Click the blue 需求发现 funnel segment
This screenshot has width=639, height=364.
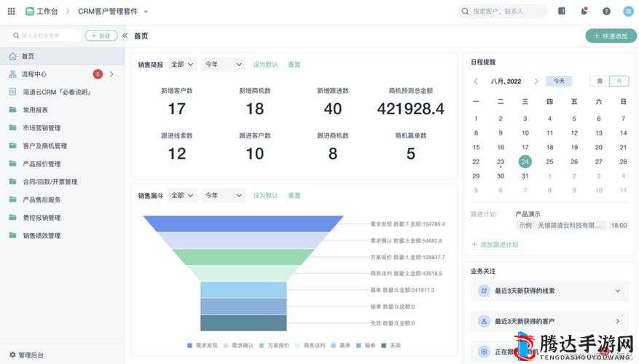pyautogui.click(x=243, y=224)
